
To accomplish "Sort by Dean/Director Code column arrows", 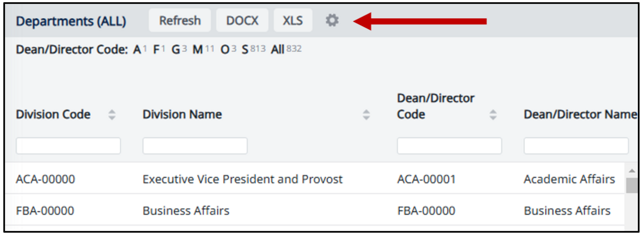I will tap(493, 115).
